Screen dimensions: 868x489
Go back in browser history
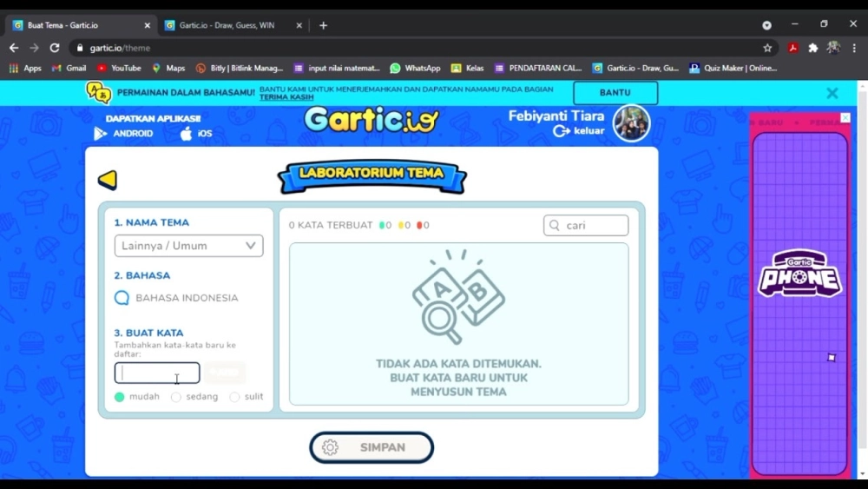(x=14, y=48)
